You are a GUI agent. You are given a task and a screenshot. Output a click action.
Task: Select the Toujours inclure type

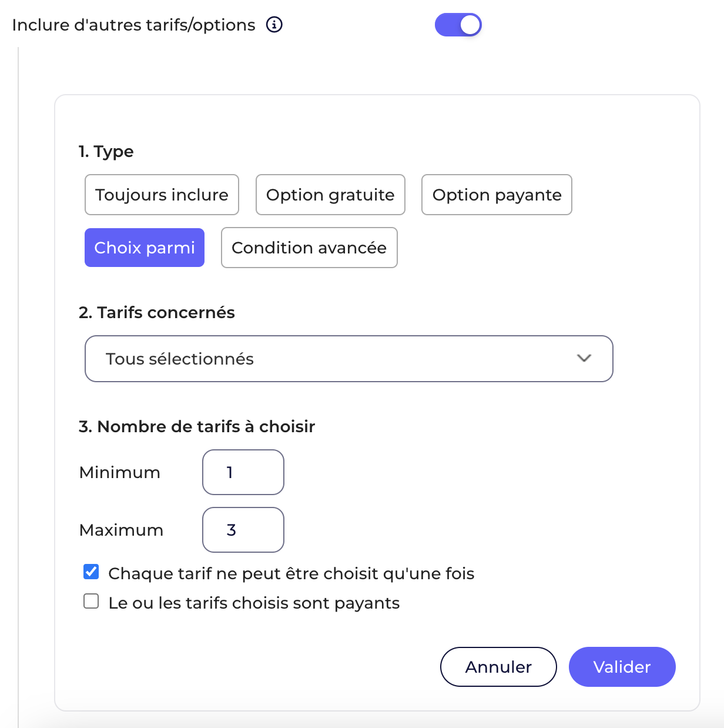[162, 195]
